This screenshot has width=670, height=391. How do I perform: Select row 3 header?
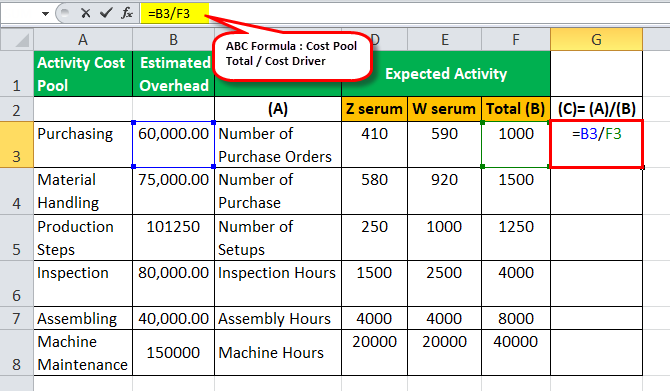tap(17, 144)
